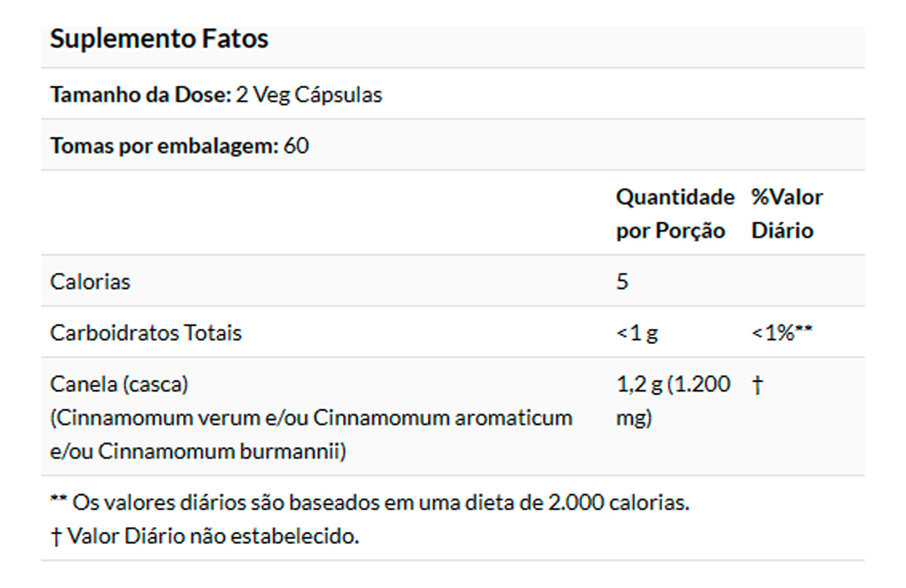The width and height of the screenshot is (906, 588).
Task: Click the <1%** daily value
Action: (781, 333)
